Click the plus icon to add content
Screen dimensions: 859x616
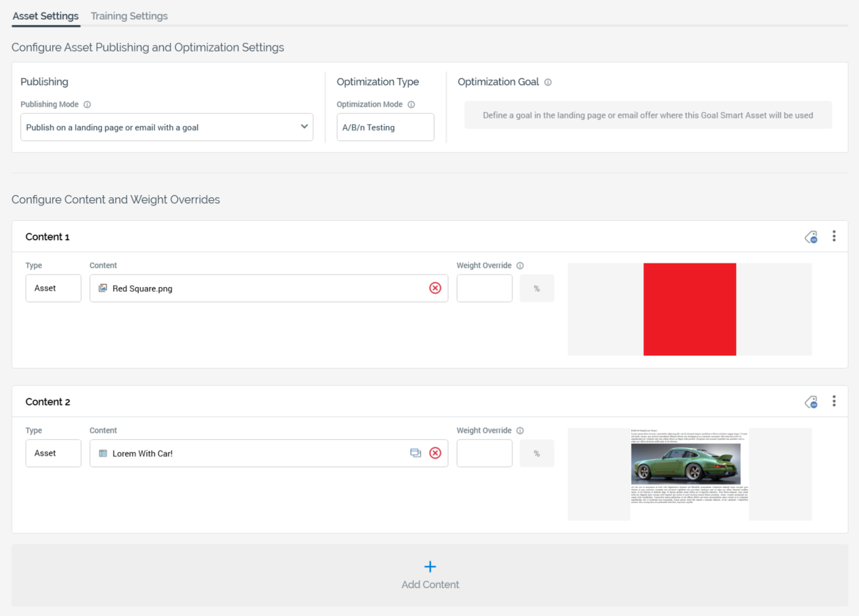point(430,567)
